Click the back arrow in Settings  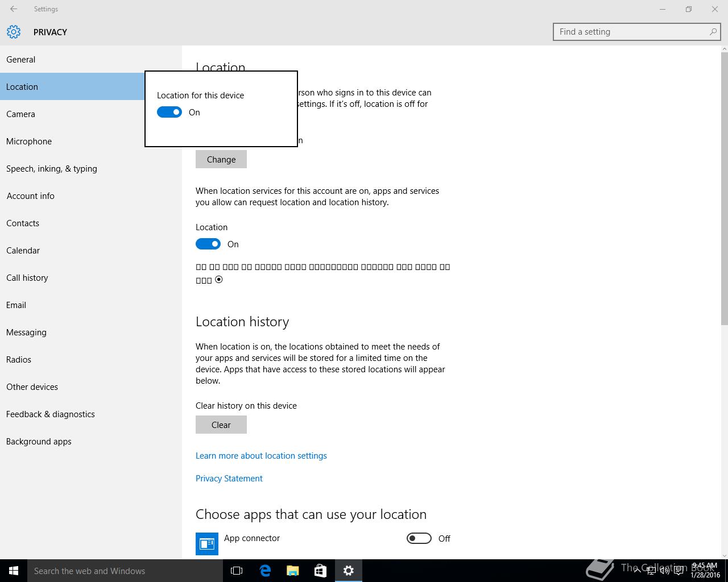coord(14,9)
